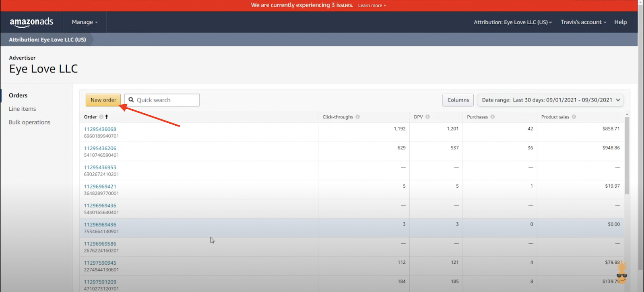
Task: Open Travis's account dropdown
Action: 583,22
